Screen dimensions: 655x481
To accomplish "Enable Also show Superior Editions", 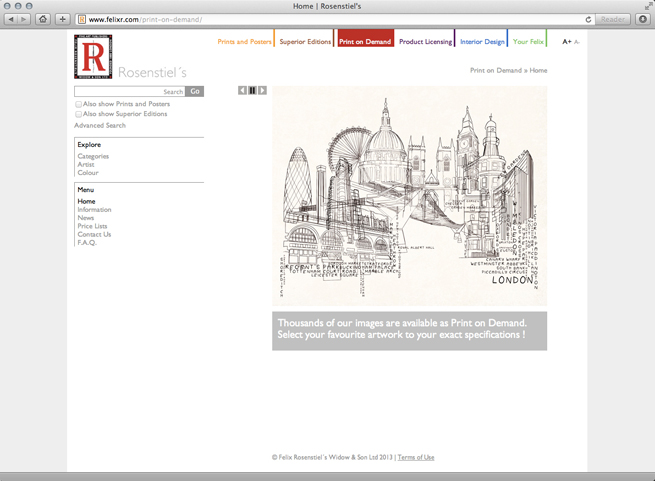I will coord(79,114).
